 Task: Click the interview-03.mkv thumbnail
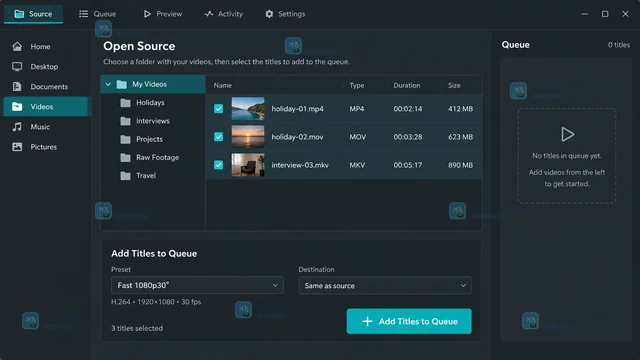[x=248, y=165]
